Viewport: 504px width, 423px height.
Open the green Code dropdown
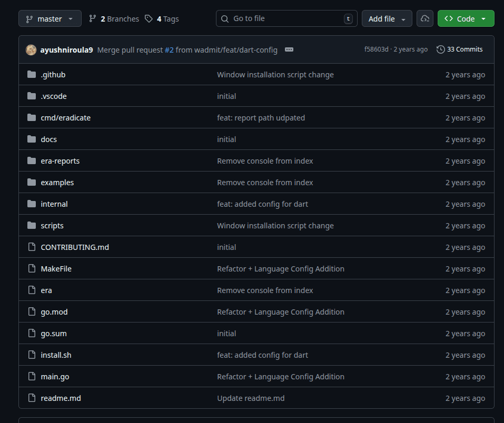point(466,18)
